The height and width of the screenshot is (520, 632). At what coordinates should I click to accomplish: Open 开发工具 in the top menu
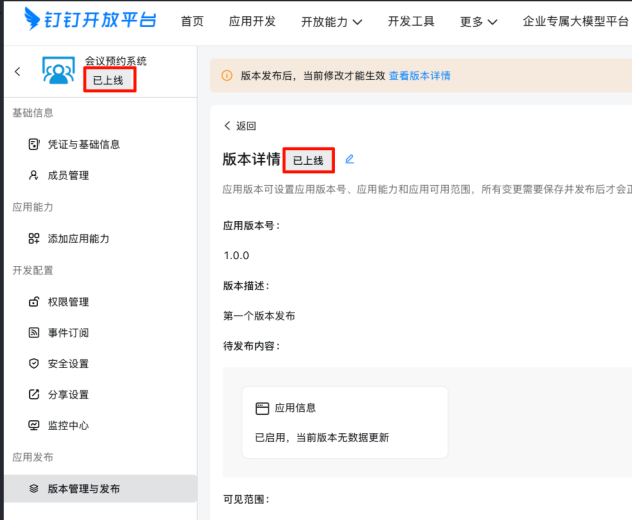[412, 21]
